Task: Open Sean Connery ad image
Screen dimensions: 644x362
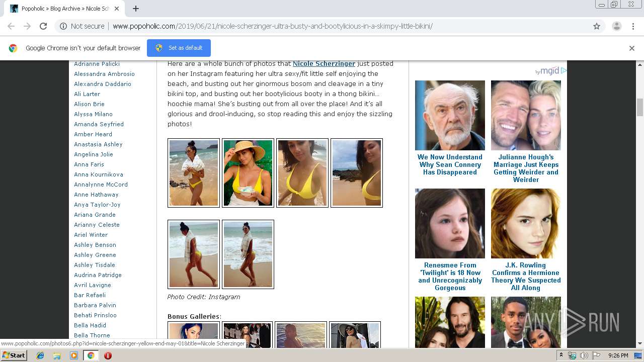Action: point(450,115)
